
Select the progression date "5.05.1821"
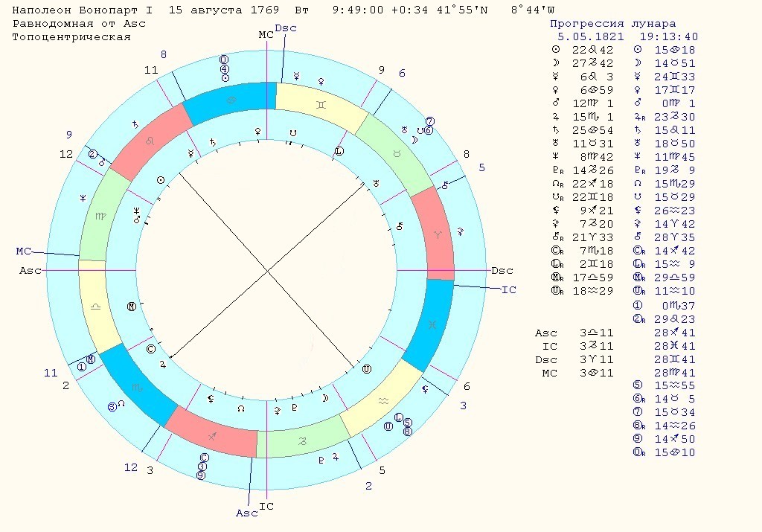click(590, 37)
